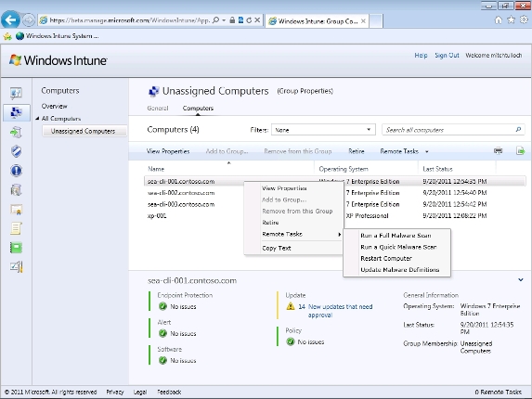The height and width of the screenshot is (399, 532).
Task: Collapse the All Computers tree node
Action: (37, 119)
